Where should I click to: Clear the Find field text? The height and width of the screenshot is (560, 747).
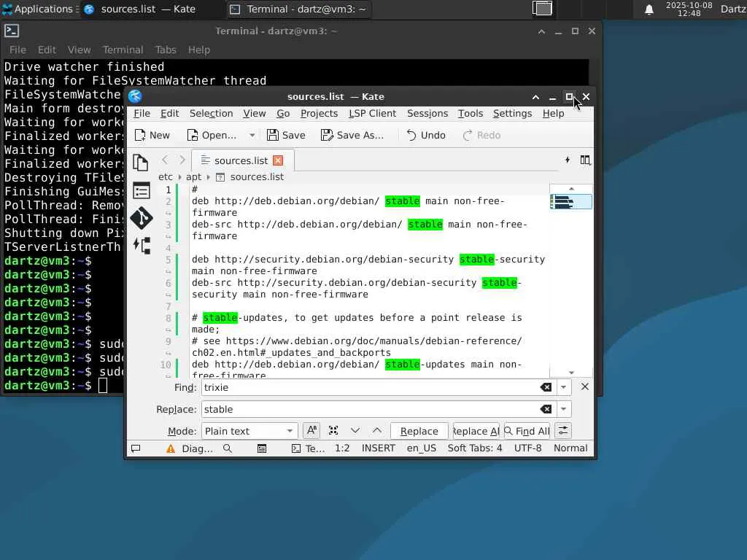pyautogui.click(x=546, y=388)
